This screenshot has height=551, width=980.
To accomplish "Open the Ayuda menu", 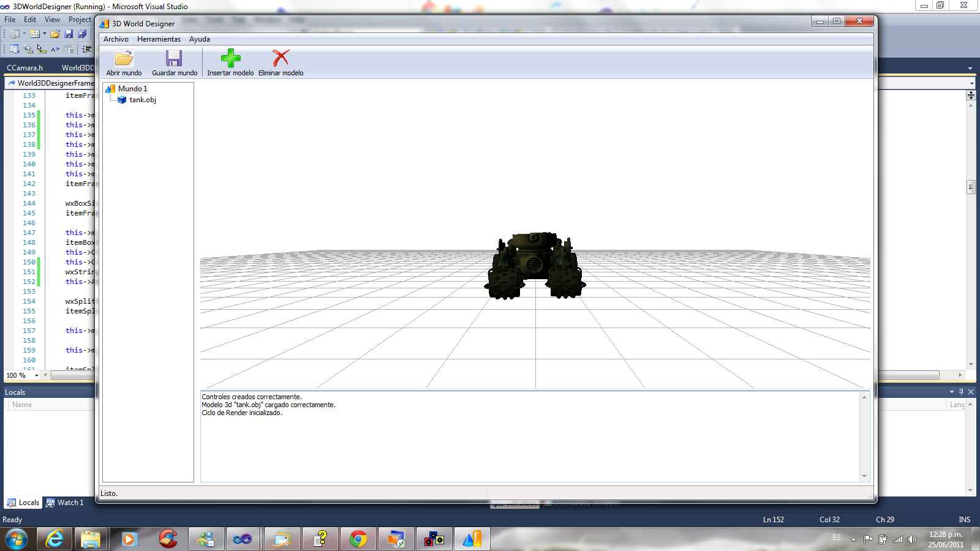I will point(199,39).
